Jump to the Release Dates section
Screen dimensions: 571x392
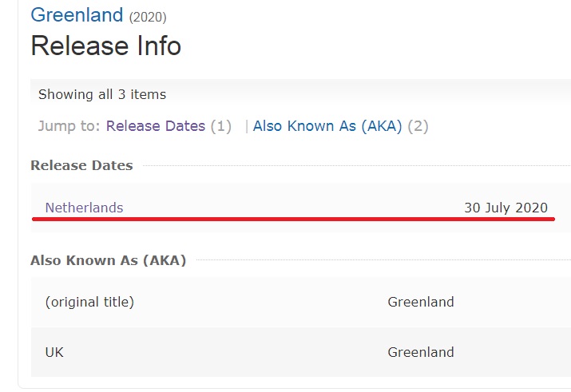[156, 126]
